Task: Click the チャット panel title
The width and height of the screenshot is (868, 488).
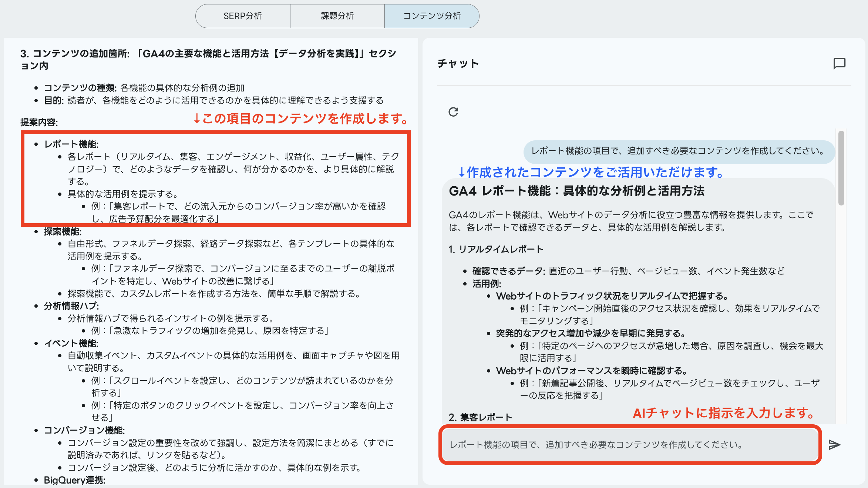Action: [x=458, y=63]
